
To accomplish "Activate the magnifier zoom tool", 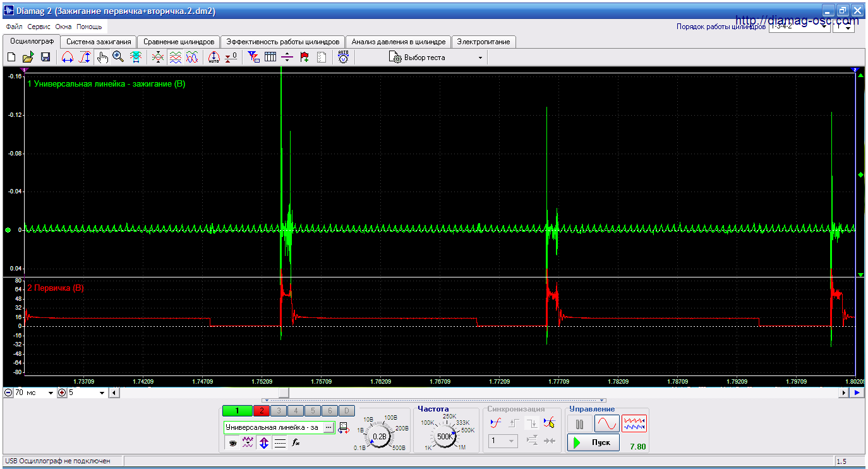I will pos(118,58).
